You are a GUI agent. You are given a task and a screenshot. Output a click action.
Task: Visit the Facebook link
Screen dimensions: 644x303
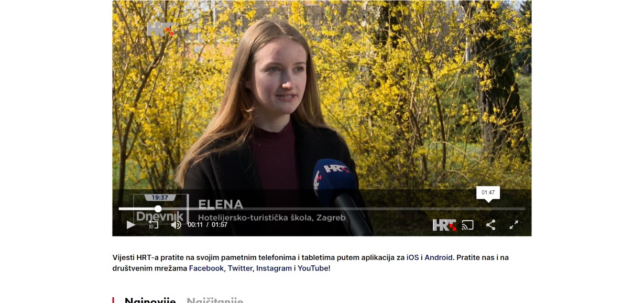(x=206, y=268)
